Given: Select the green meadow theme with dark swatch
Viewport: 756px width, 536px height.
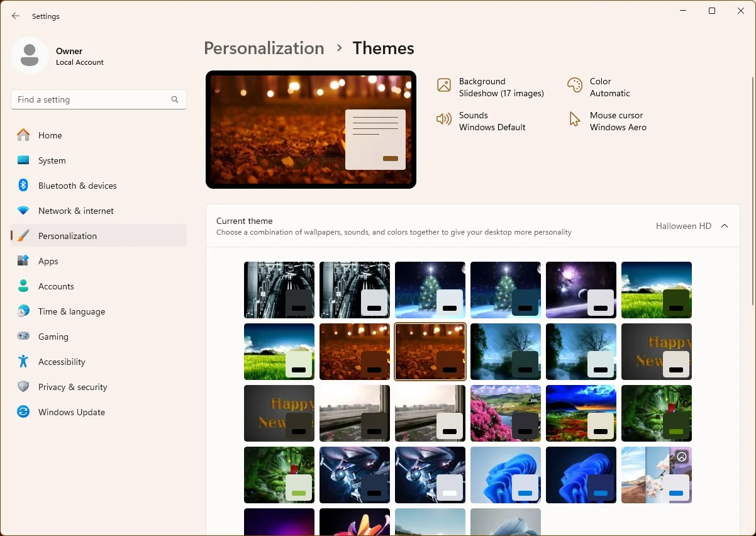Looking at the screenshot, I should click(x=657, y=290).
